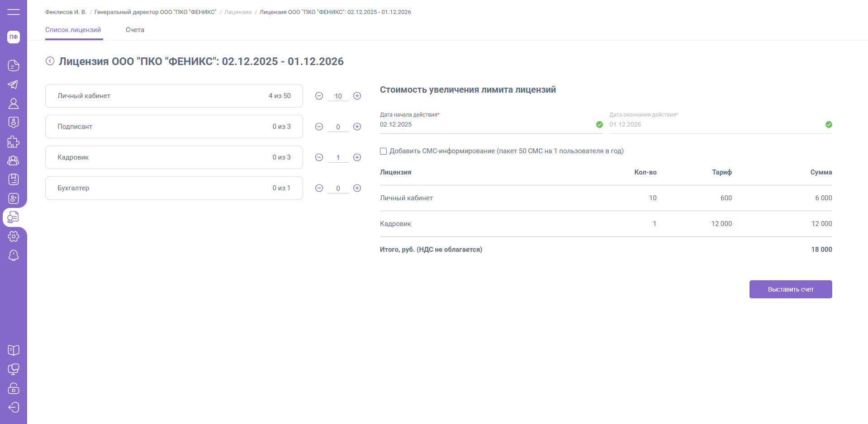Enable the SMS-informing checkbox
The width and height of the screenshot is (868, 424).
pyautogui.click(x=384, y=151)
